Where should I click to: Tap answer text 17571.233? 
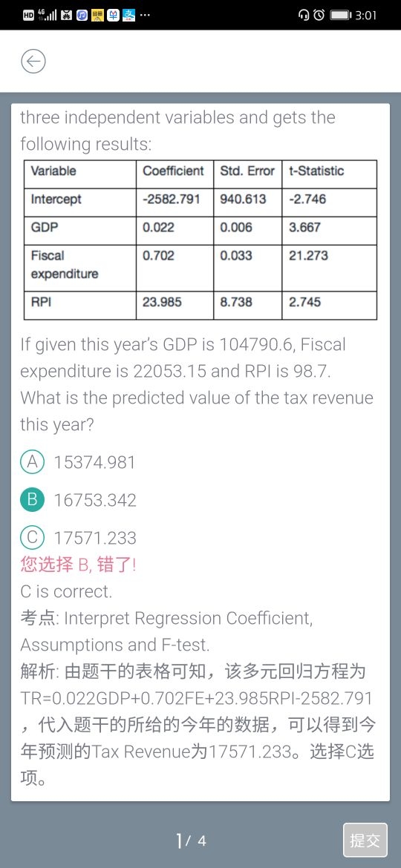(x=95, y=538)
